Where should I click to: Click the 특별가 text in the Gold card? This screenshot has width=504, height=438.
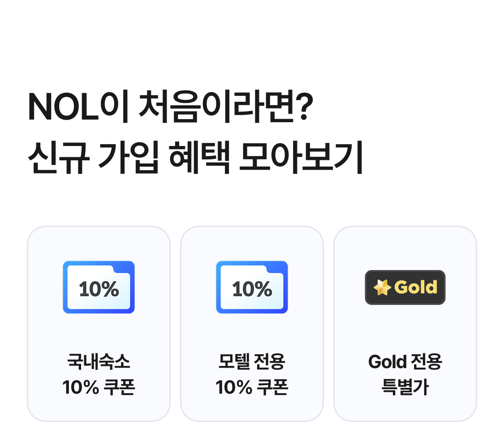[405, 387]
